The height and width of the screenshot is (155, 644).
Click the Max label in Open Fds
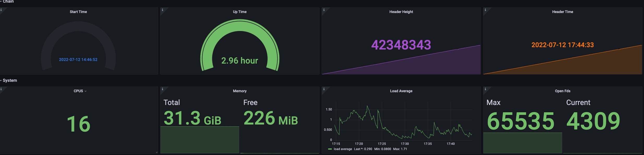(493, 103)
